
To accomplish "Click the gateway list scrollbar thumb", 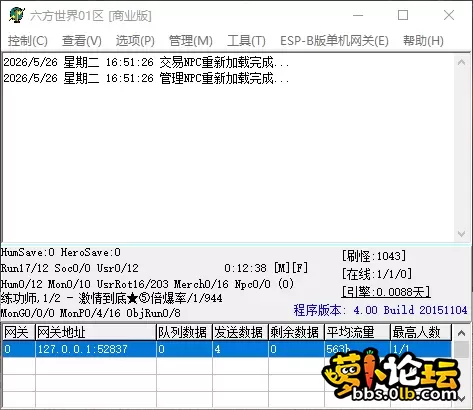I will (x=461, y=349).
